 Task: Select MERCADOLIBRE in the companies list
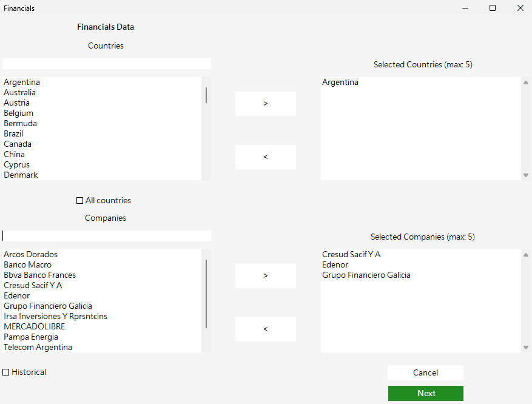[x=34, y=326]
